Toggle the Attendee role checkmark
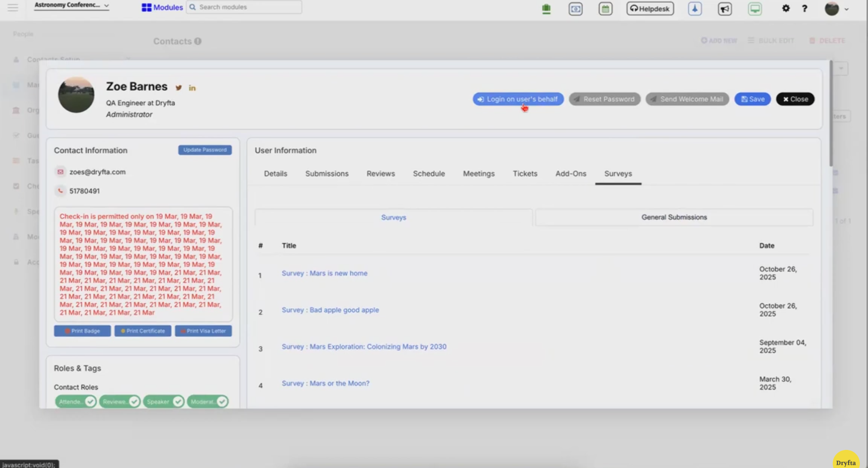 90,401
